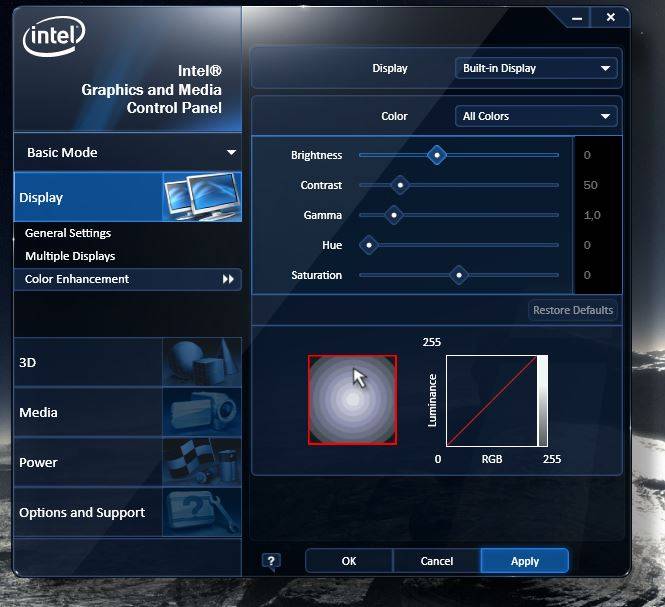The image size is (665, 607).
Task: Click the Media camcorder icon
Action: 202,412
